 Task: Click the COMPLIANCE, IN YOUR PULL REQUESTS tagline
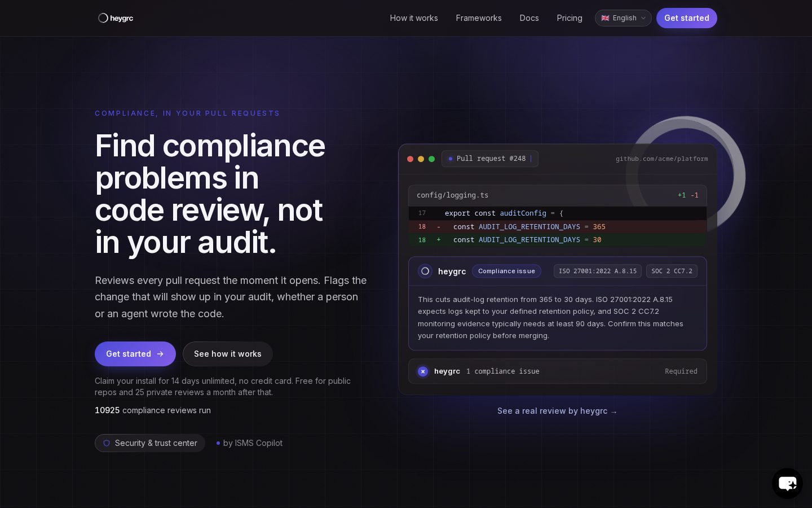pos(187,113)
